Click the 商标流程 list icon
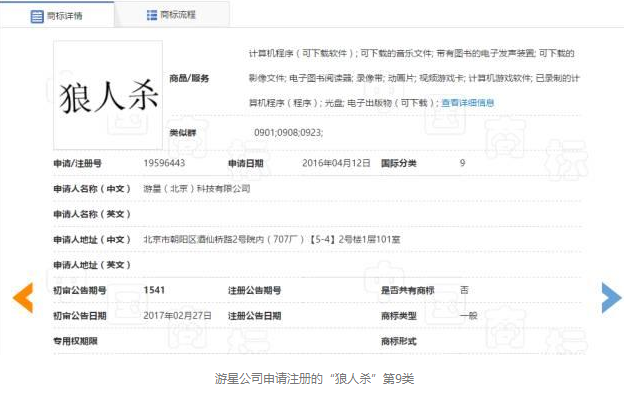The width and height of the screenshot is (624, 396). [x=152, y=15]
